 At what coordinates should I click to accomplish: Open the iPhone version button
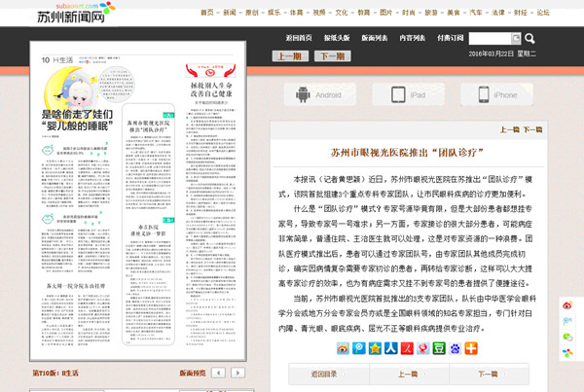496,94
